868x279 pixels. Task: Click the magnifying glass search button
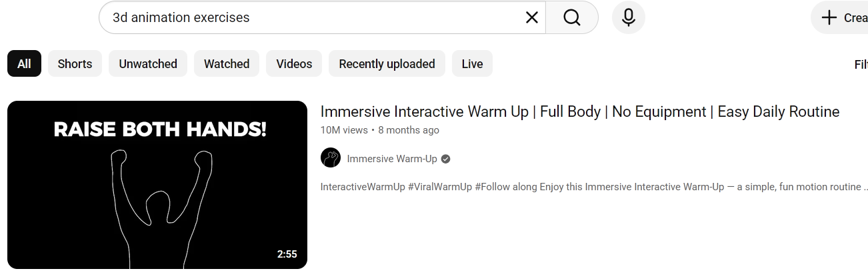pyautogui.click(x=572, y=17)
